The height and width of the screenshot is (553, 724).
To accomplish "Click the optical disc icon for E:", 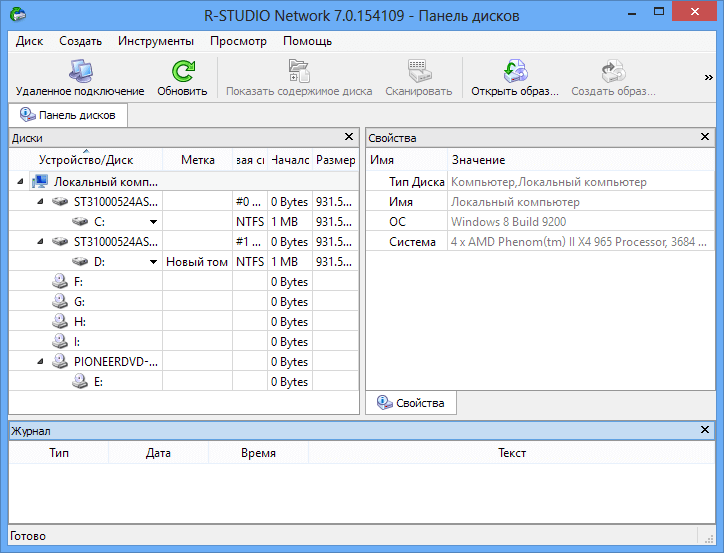I will coord(80,381).
